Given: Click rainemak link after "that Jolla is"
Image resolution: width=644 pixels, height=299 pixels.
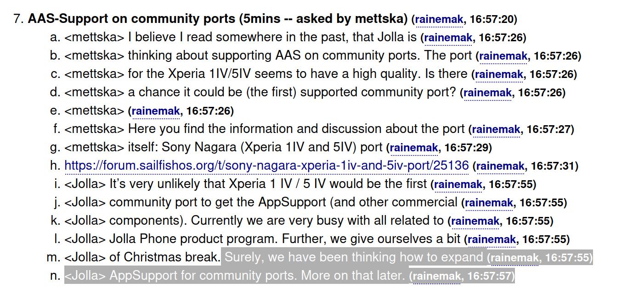Looking at the screenshot, I should [x=448, y=38].
